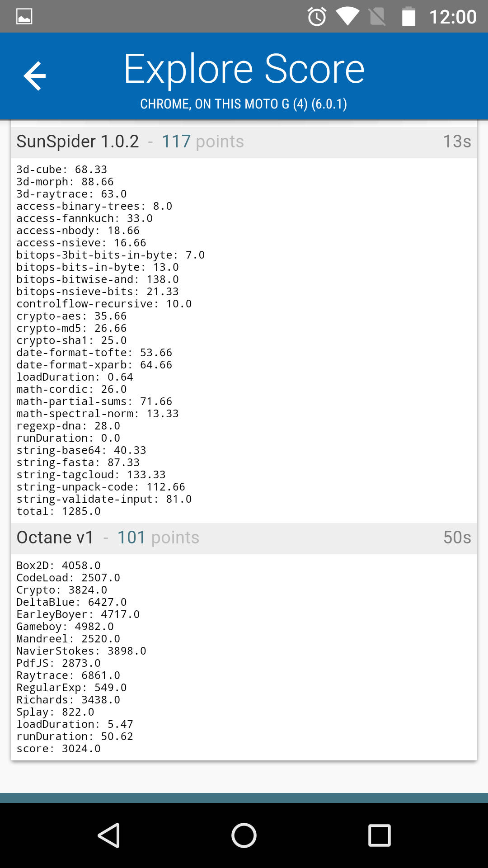488x868 pixels.
Task: Tap the 50s duration on Octane header
Action: (457, 538)
